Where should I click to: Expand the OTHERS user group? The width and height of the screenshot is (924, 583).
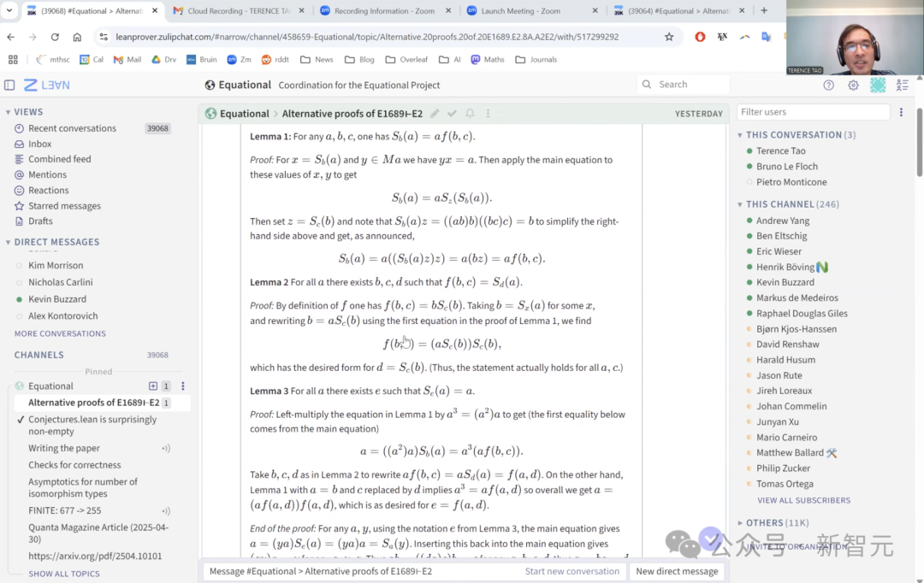(x=740, y=523)
